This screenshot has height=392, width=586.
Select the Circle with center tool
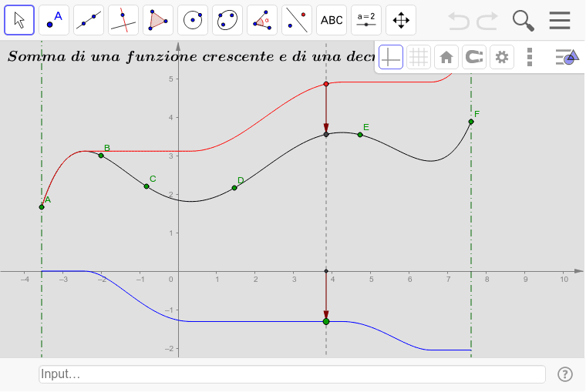193,20
